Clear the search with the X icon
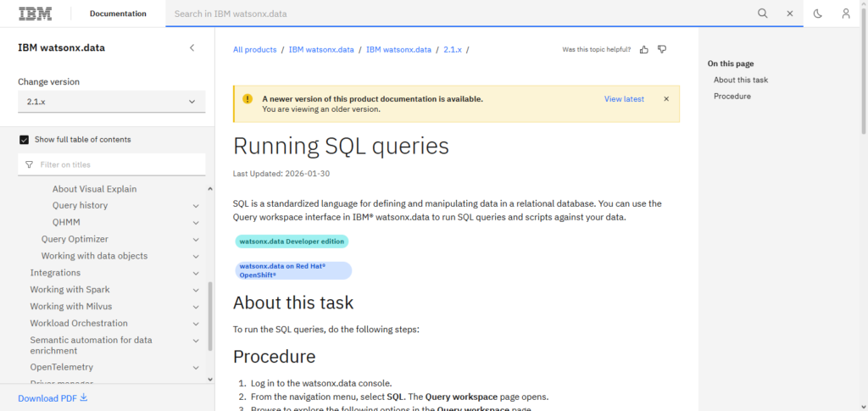The width and height of the screenshot is (868, 411). click(x=790, y=14)
